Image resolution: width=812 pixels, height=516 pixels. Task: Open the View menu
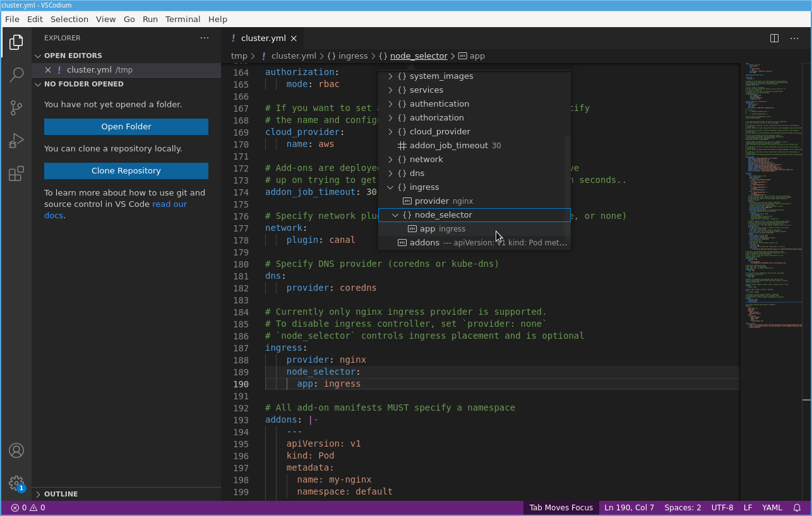105,19
